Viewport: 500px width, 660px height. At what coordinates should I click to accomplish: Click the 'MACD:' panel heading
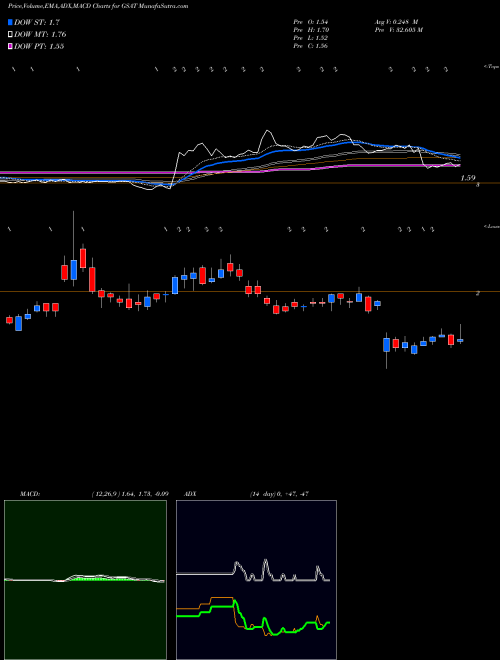click(29, 494)
